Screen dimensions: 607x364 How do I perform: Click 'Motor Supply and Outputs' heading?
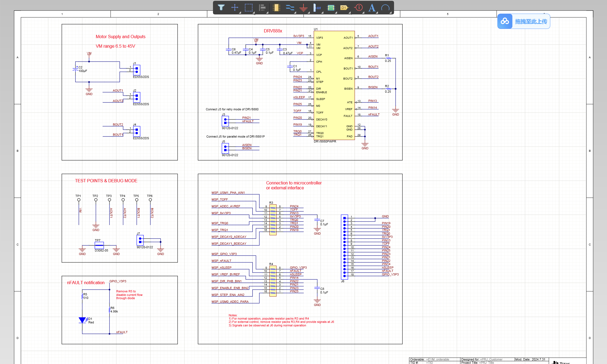coord(121,37)
